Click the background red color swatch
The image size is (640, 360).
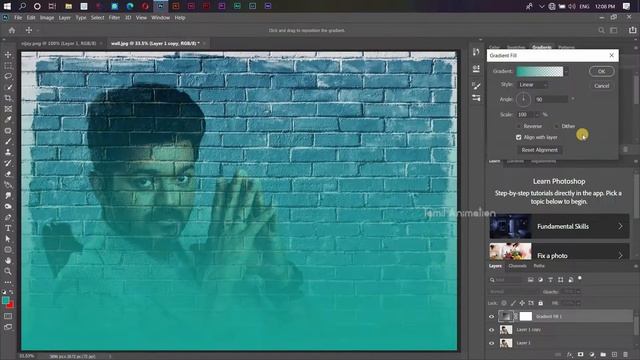pyautogui.click(x=11, y=306)
